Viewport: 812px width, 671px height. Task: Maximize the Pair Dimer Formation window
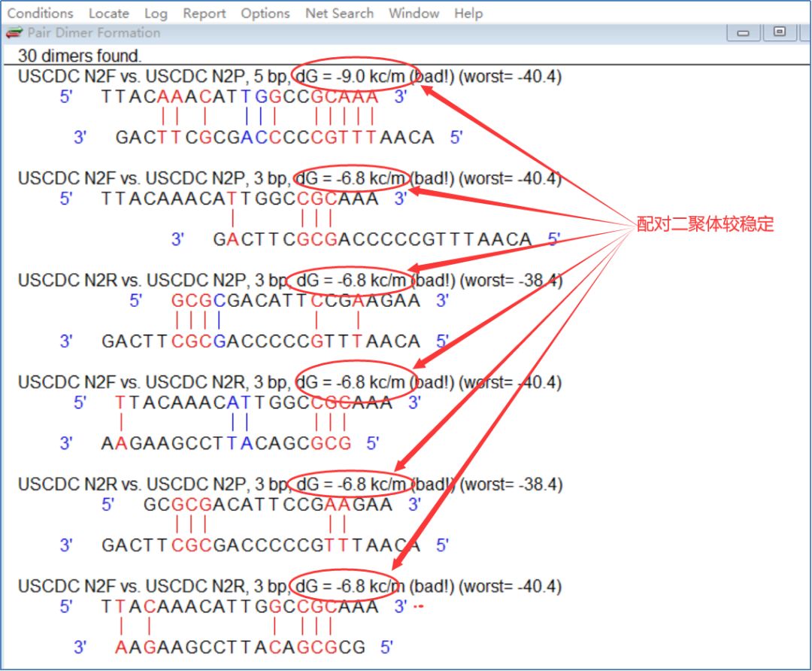[779, 32]
